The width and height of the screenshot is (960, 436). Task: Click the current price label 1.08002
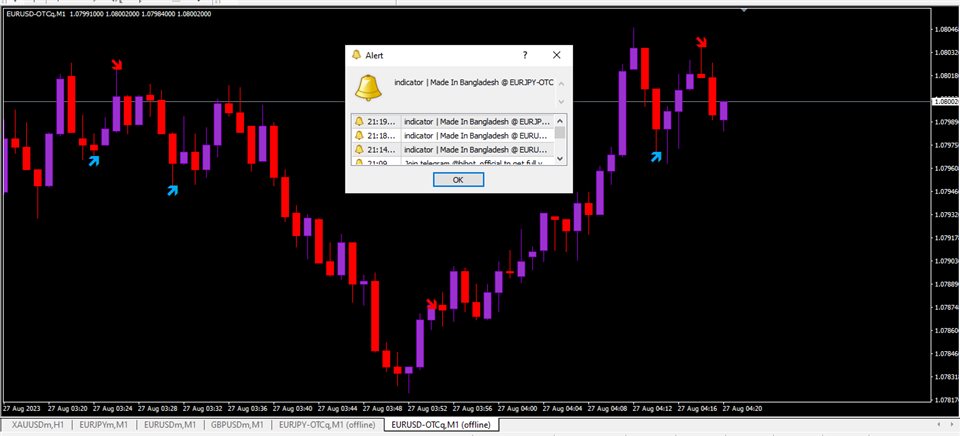pyautogui.click(x=944, y=102)
